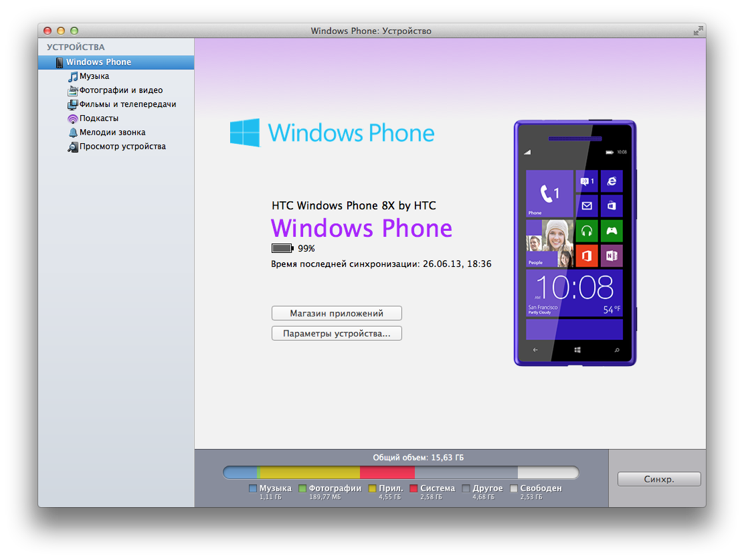
Task: Click the last sync time text
Action: click(381, 264)
